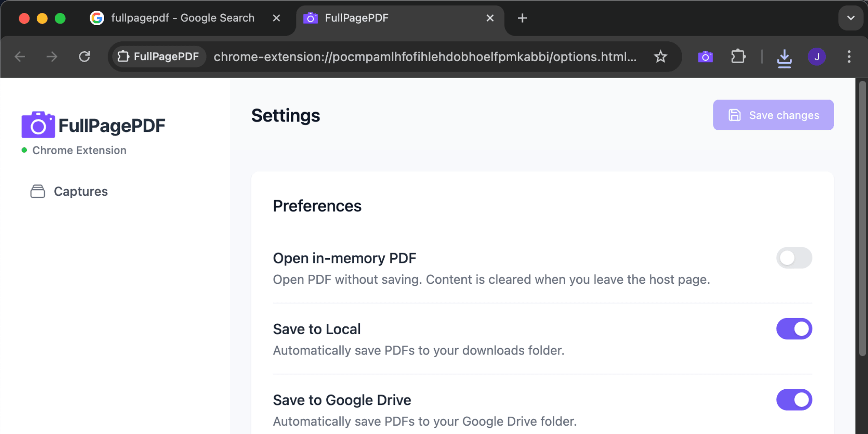
Task: Click the Captures stack icon in sidebar
Action: [x=38, y=191]
